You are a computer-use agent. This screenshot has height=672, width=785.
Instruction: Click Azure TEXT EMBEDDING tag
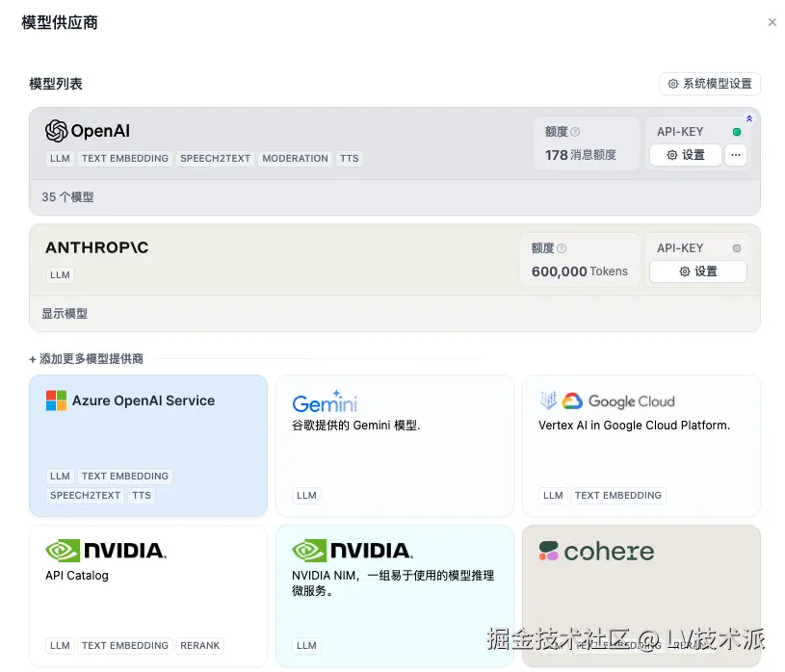click(125, 476)
